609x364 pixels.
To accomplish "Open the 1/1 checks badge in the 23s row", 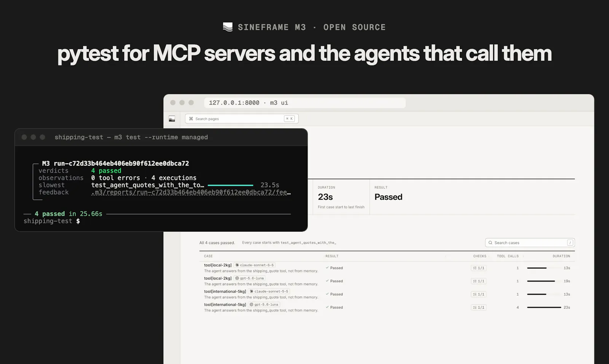I will [x=478, y=307].
